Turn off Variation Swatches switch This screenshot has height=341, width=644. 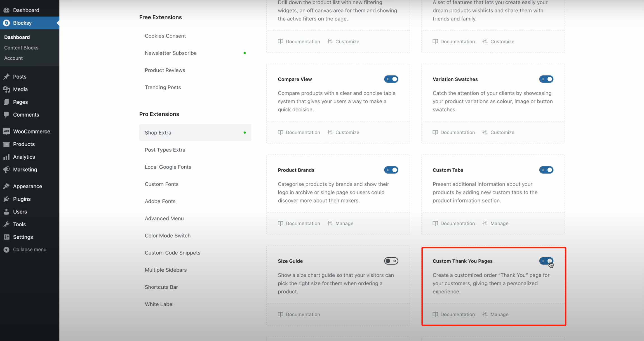tap(546, 79)
